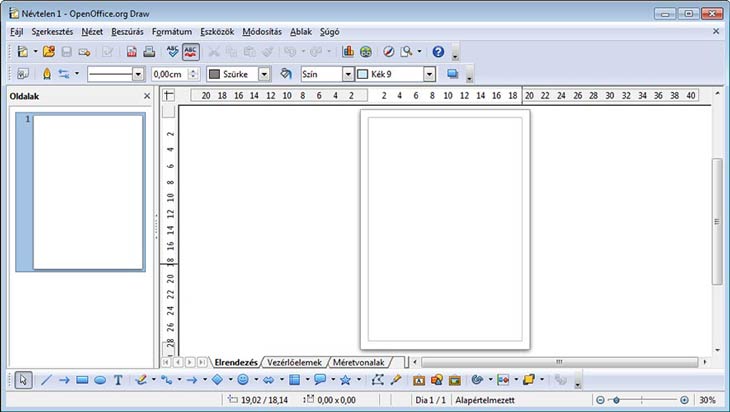Expand the New document dropdown arrow
Viewport: 730px width, 412px height.
[35, 52]
